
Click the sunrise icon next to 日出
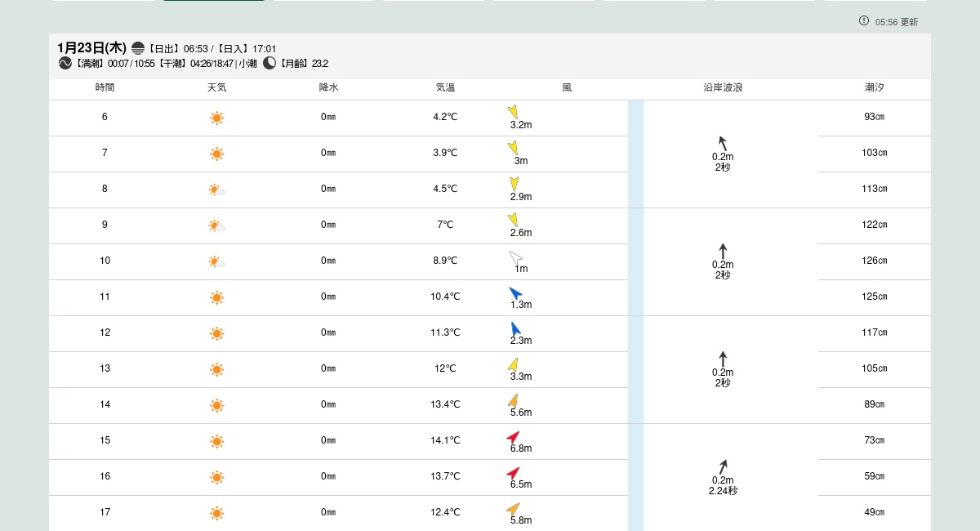[138, 48]
